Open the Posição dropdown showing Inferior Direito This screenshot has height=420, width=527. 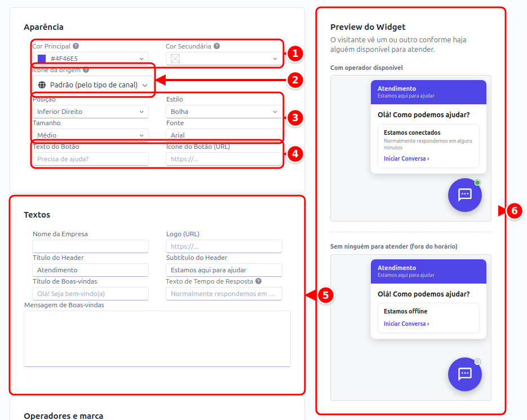(90, 112)
